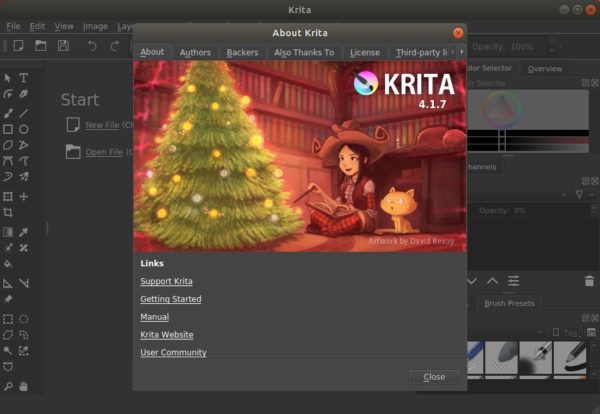Open the User Community link

pyautogui.click(x=173, y=352)
